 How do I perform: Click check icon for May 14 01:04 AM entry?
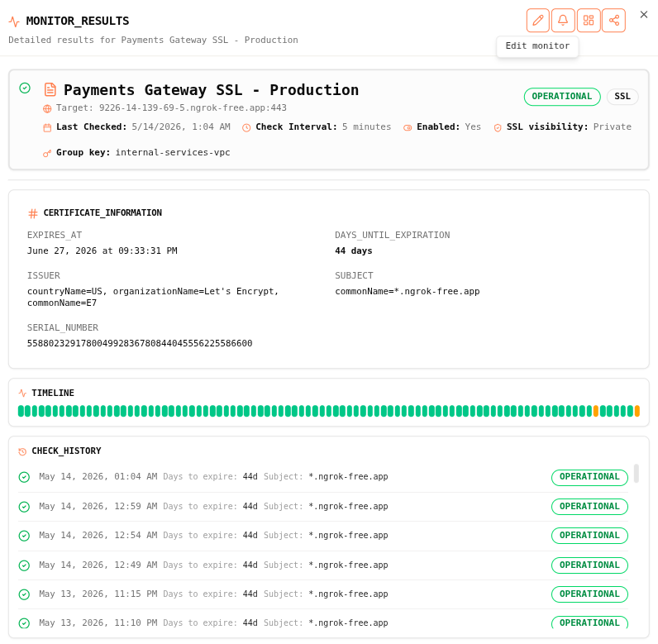pyautogui.click(x=24, y=478)
